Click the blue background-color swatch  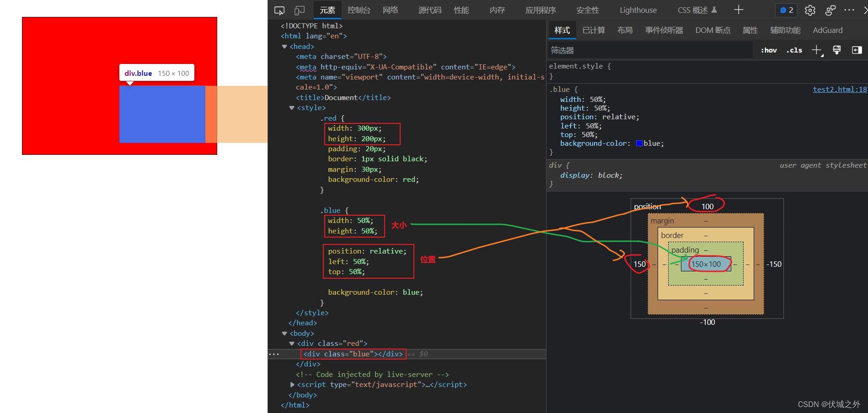639,143
